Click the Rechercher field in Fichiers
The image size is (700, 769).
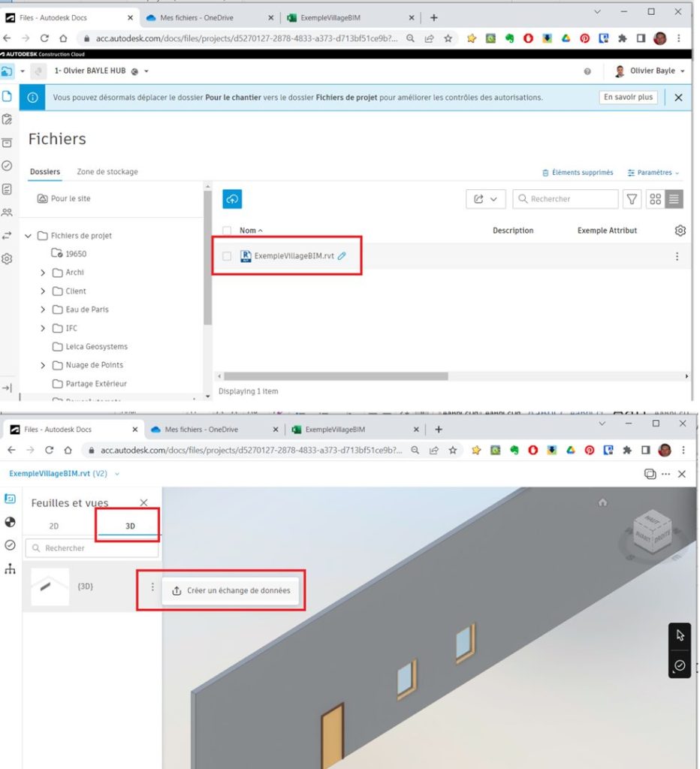pyautogui.click(x=566, y=198)
